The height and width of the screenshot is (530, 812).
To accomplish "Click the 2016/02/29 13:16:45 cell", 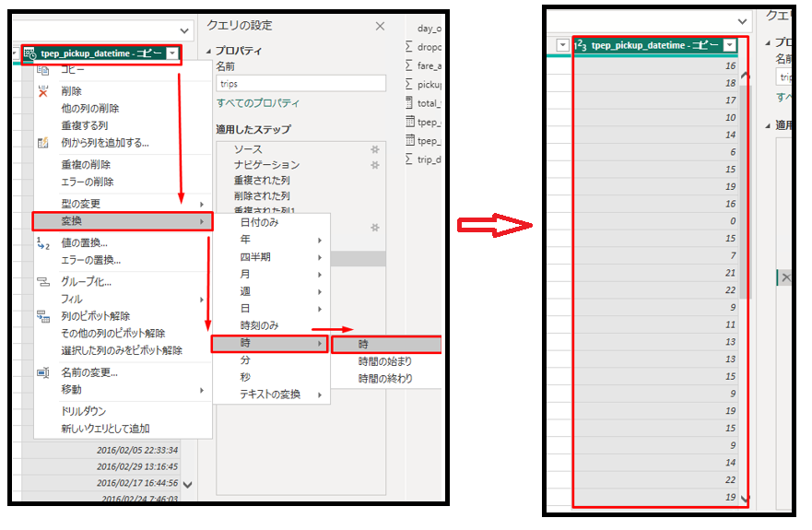I will pyautogui.click(x=101, y=466).
